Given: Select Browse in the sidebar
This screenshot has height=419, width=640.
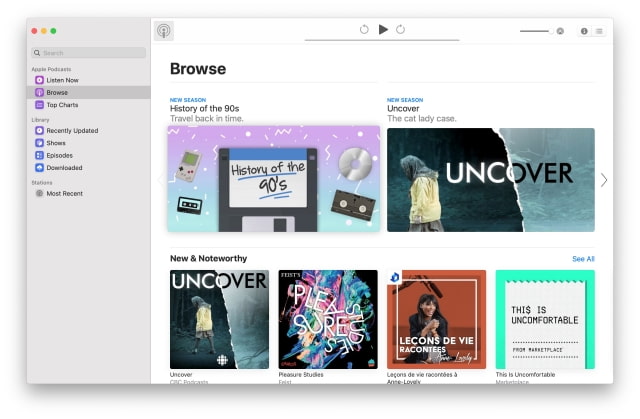Looking at the screenshot, I should pos(89,92).
